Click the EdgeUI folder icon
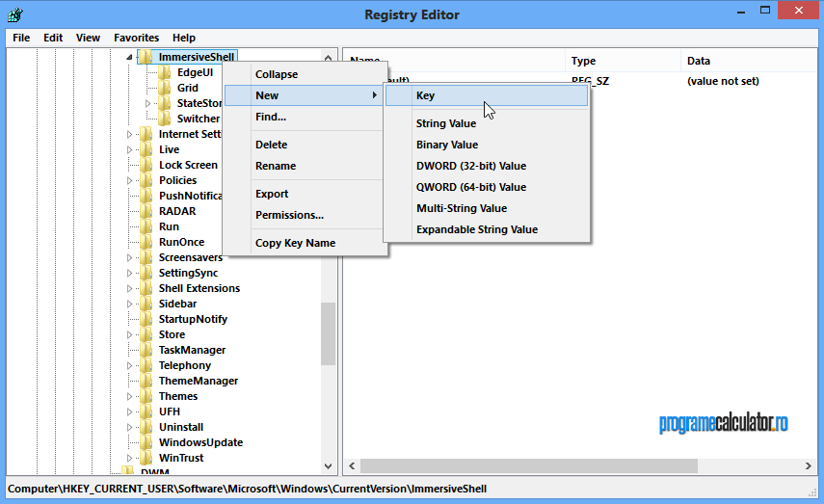Screen dimensions: 824x504 (165, 72)
